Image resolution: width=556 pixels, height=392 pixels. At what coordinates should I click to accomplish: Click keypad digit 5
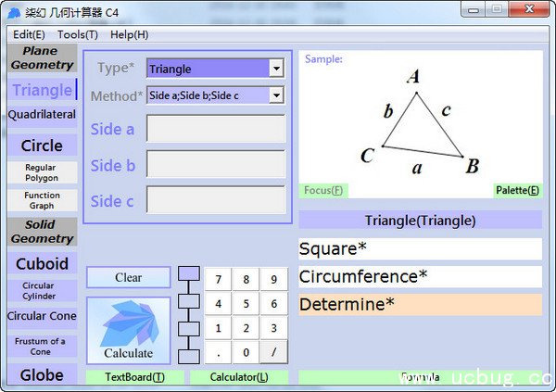tap(246, 304)
